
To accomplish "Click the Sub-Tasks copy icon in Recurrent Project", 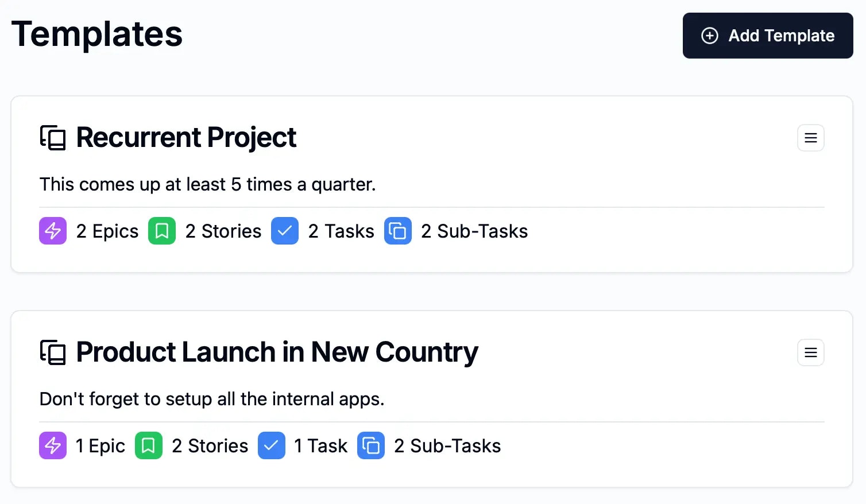I will [x=398, y=231].
